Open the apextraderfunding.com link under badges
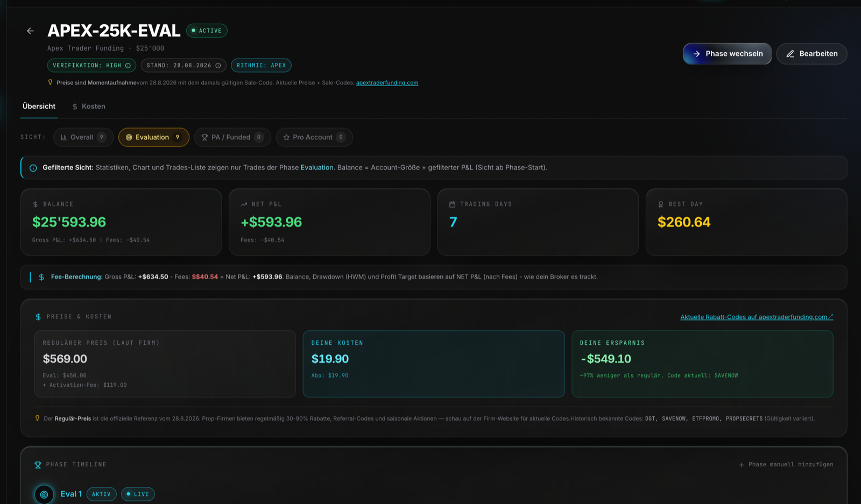The image size is (861, 504). click(387, 83)
